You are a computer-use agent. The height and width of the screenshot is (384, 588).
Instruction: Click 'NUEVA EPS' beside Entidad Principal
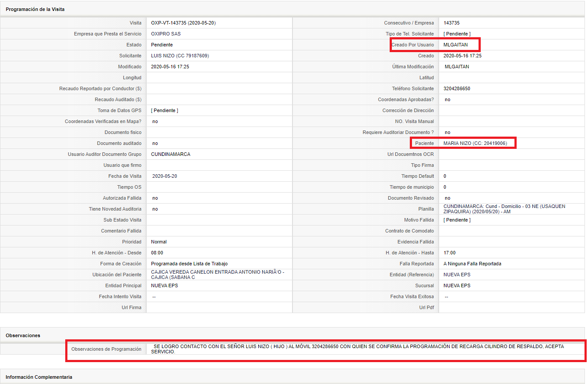tap(165, 285)
